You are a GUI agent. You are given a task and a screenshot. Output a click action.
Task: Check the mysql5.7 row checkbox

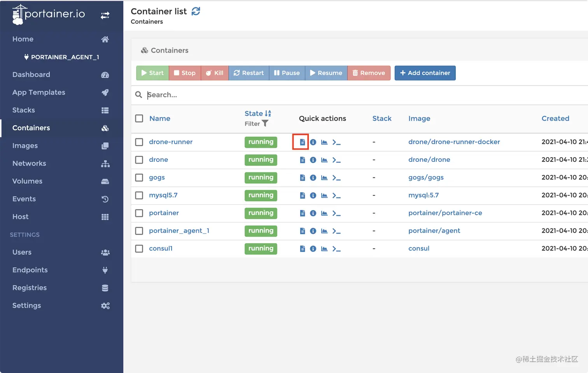pyautogui.click(x=139, y=195)
